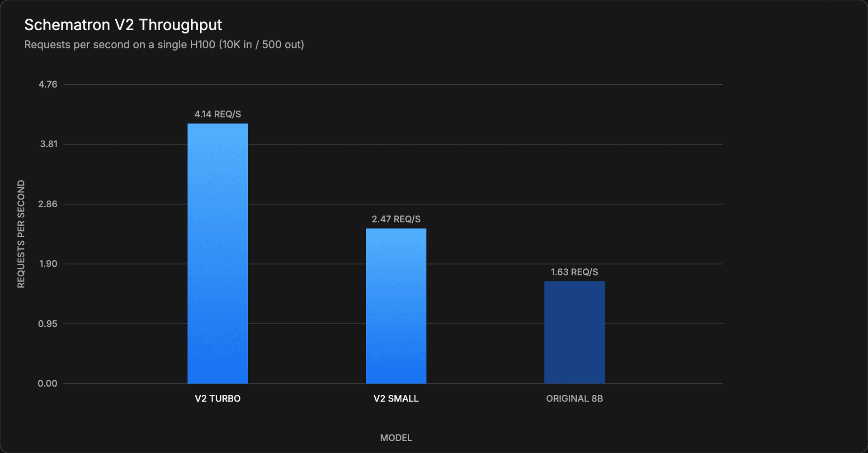The image size is (868, 453).
Task: Click the 3.81 y-axis tick value
Action: [x=48, y=144]
